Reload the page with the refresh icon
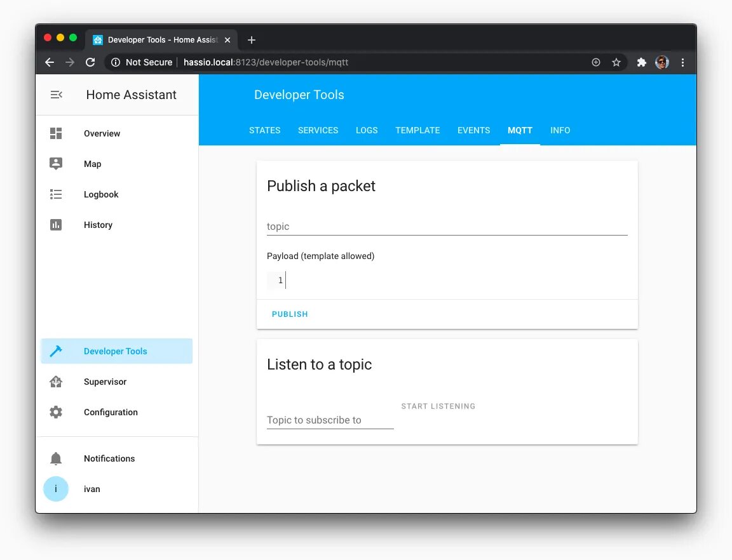Screen dimensions: 732x560 click(91, 62)
